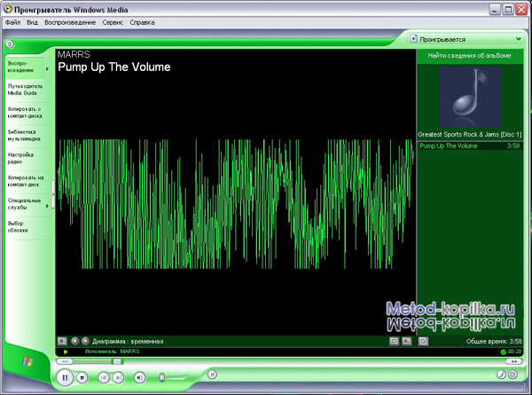Image resolution: width=532 pixels, height=395 pixels.
Task: Switch to previous visualization
Action: pos(74,340)
